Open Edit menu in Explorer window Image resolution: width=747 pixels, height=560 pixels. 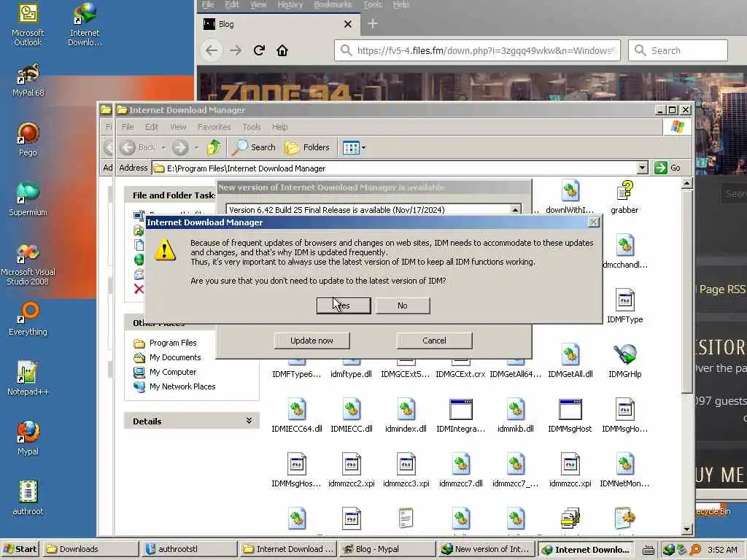(152, 127)
